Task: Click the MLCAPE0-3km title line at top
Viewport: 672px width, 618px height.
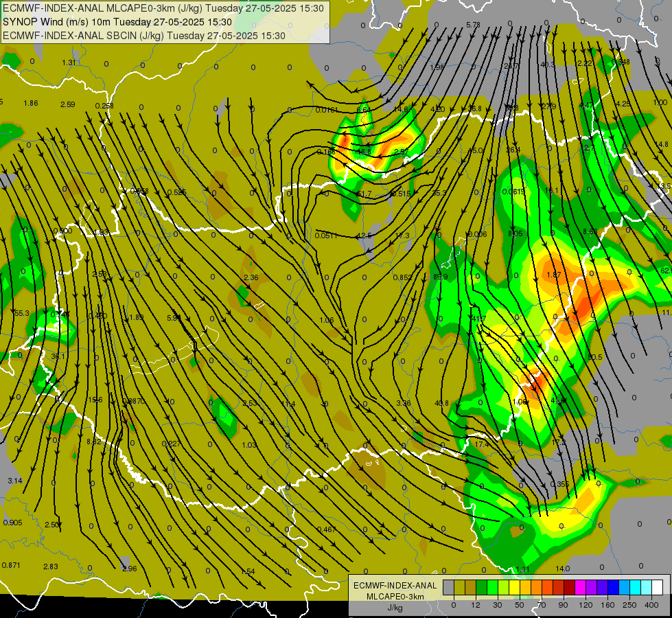Action: (x=163, y=8)
